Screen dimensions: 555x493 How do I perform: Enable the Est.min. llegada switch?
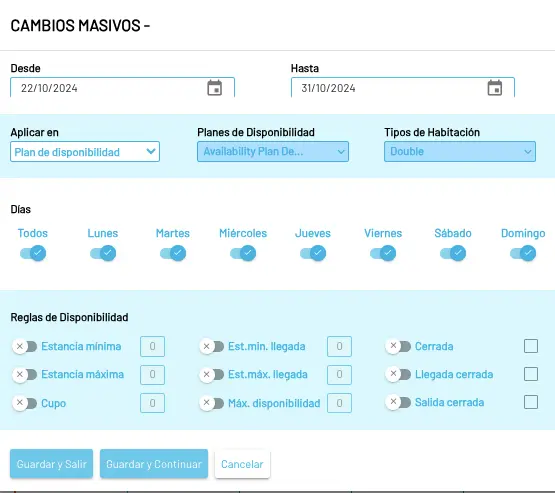[211, 346]
